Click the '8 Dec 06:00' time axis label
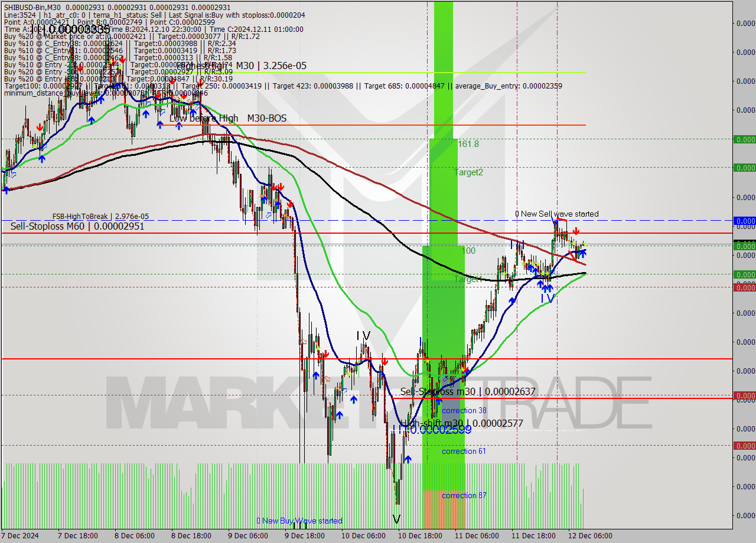The height and width of the screenshot is (543, 756). pos(133,536)
